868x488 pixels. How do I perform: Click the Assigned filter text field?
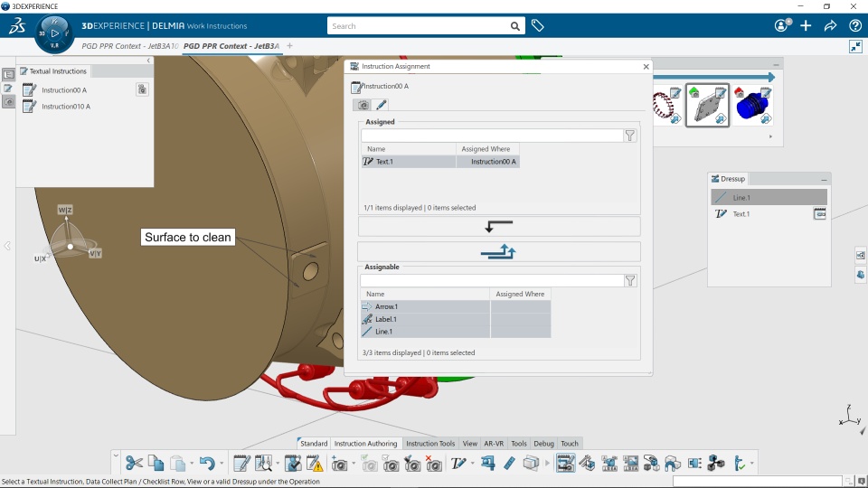(x=492, y=136)
